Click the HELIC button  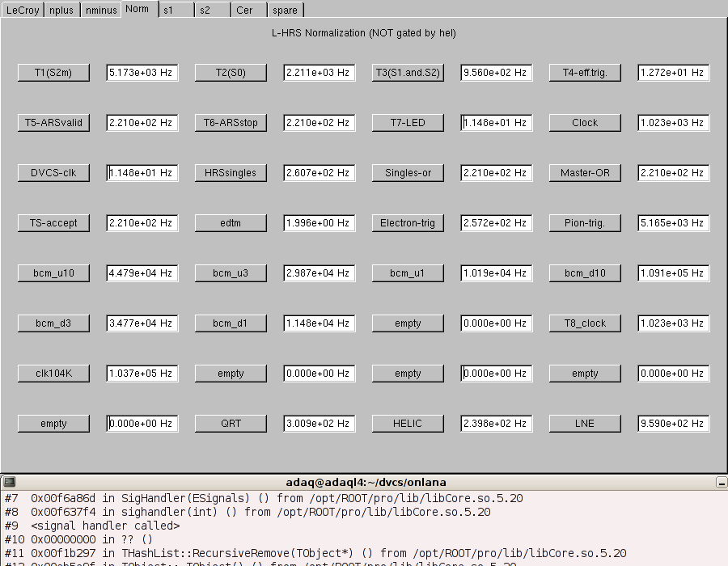click(408, 424)
